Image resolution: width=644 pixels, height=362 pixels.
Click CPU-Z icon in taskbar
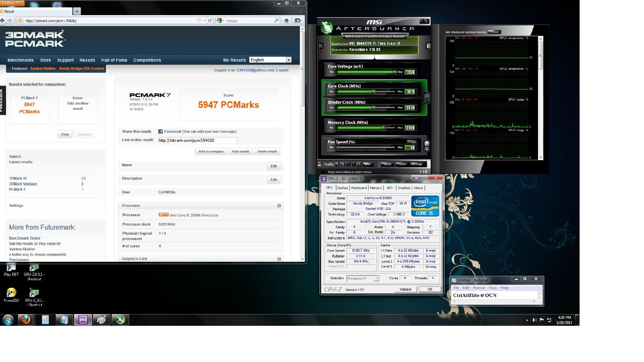[x=83, y=320]
